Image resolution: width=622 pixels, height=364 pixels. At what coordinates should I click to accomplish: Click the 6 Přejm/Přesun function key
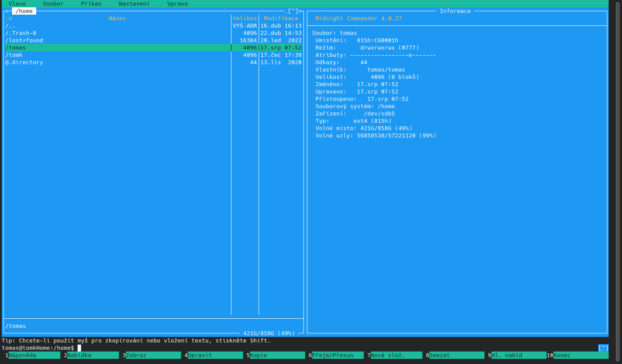pos(336,355)
